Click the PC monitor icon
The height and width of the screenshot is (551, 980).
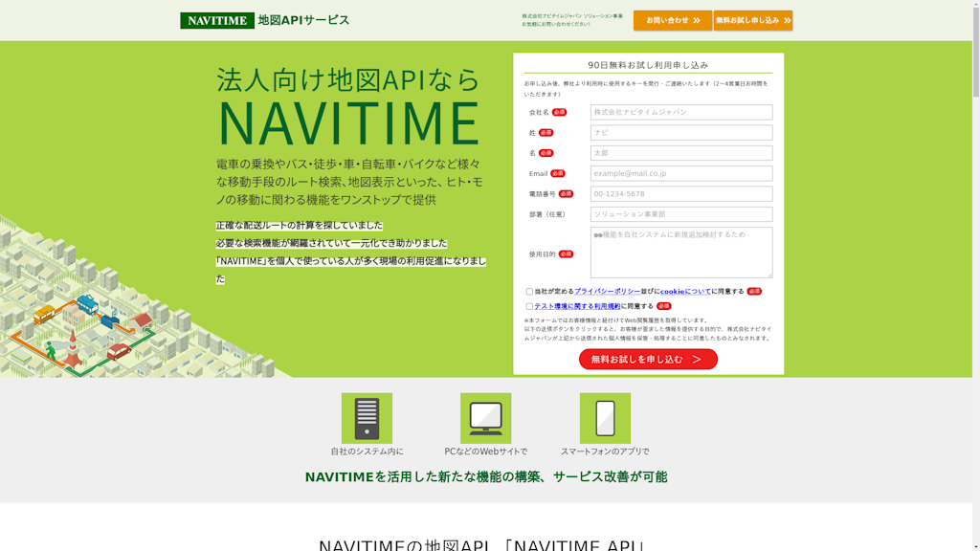tap(485, 418)
